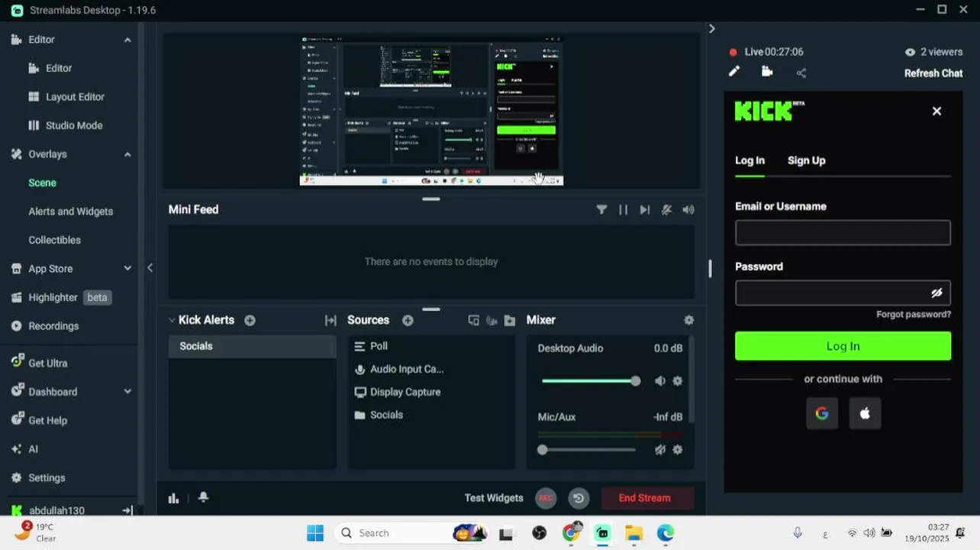Open Desktop Audio settings gear
This screenshot has width=980, height=550.
[678, 381]
